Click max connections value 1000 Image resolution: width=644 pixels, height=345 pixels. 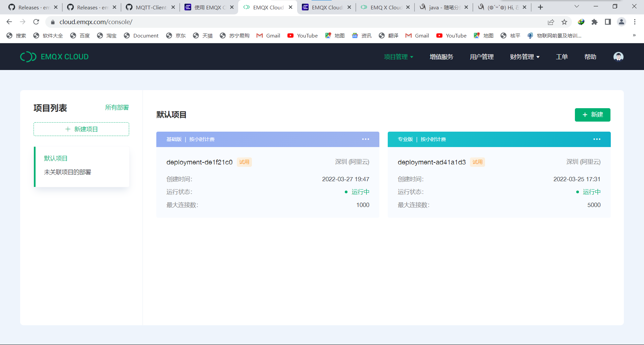(363, 205)
